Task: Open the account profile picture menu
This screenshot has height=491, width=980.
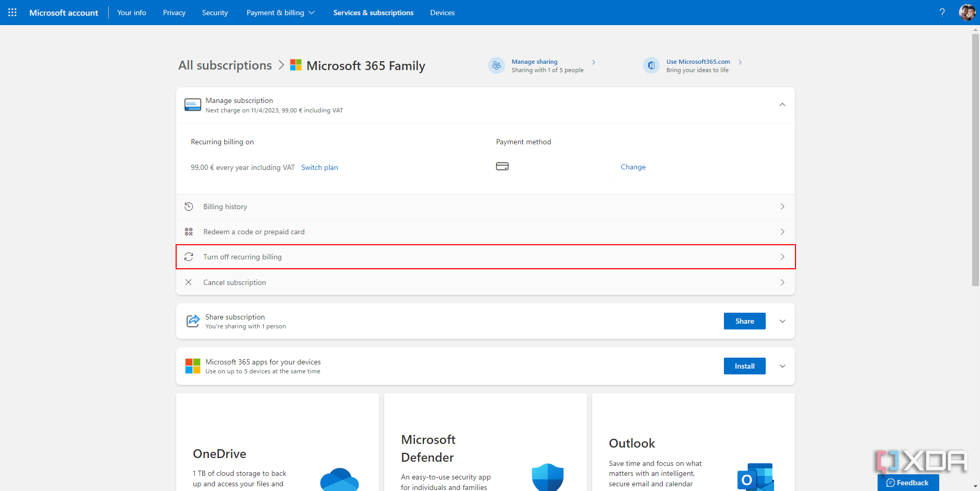Action: pyautogui.click(x=967, y=13)
